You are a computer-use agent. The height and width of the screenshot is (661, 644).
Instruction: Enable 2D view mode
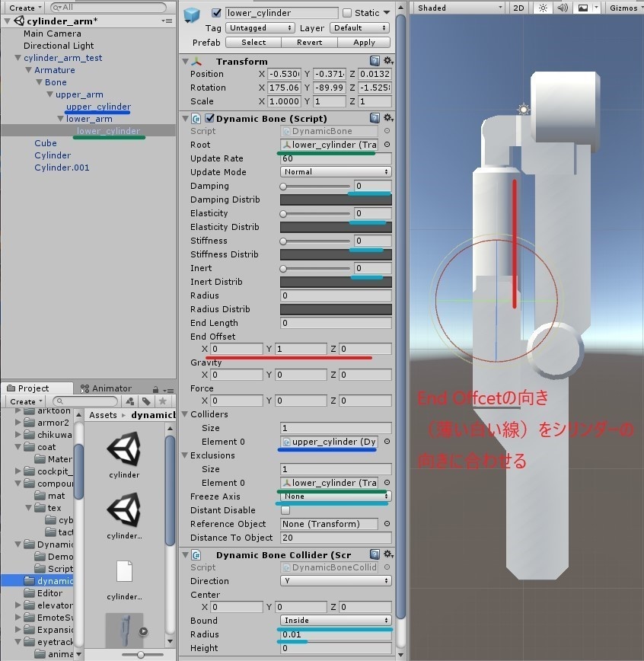pos(518,8)
